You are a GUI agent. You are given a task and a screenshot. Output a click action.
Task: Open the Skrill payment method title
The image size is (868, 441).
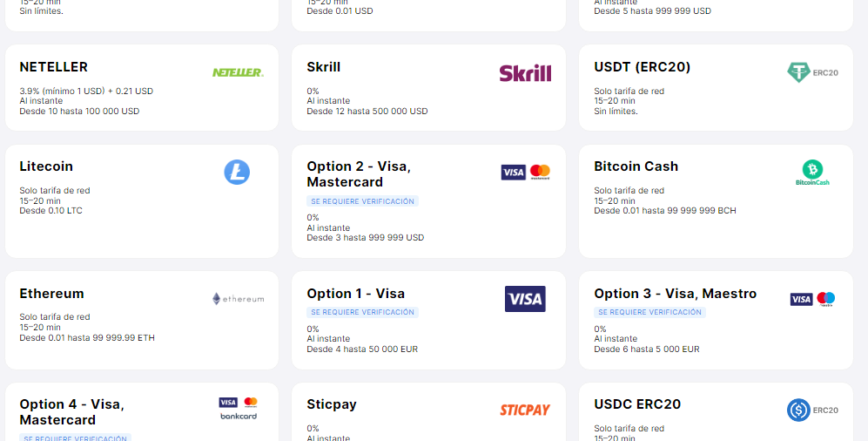[323, 67]
